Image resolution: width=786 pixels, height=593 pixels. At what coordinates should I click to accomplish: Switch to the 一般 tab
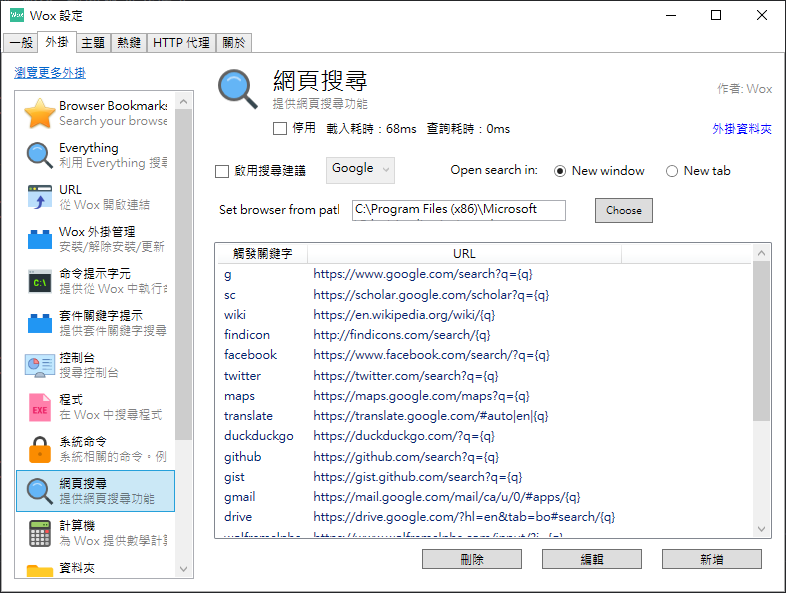click(x=21, y=43)
